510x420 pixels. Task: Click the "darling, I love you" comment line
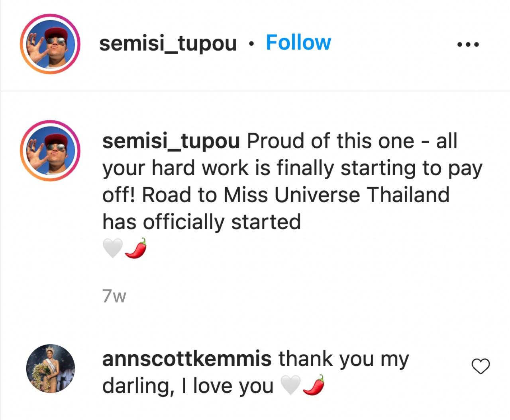(x=188, y=386)
